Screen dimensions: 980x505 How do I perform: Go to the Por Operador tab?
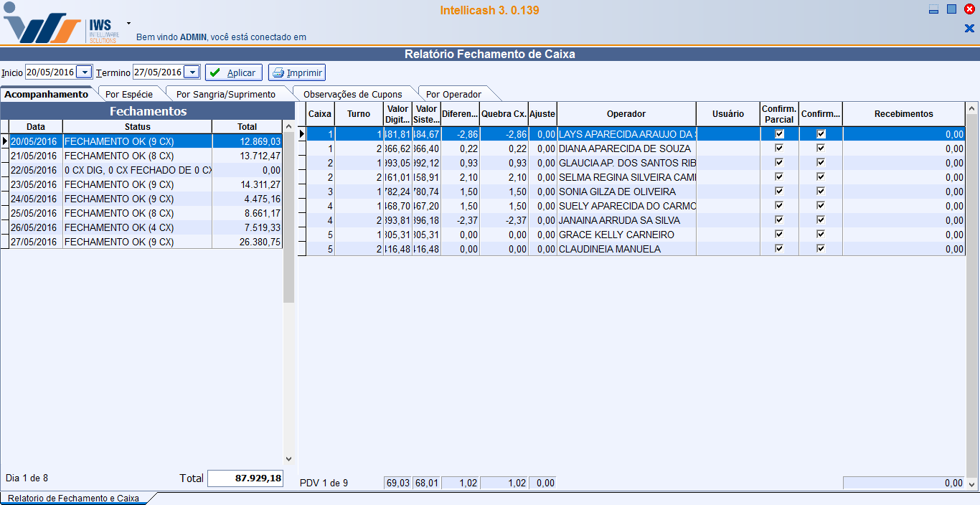pyautogui.click(x=453, y=94)
